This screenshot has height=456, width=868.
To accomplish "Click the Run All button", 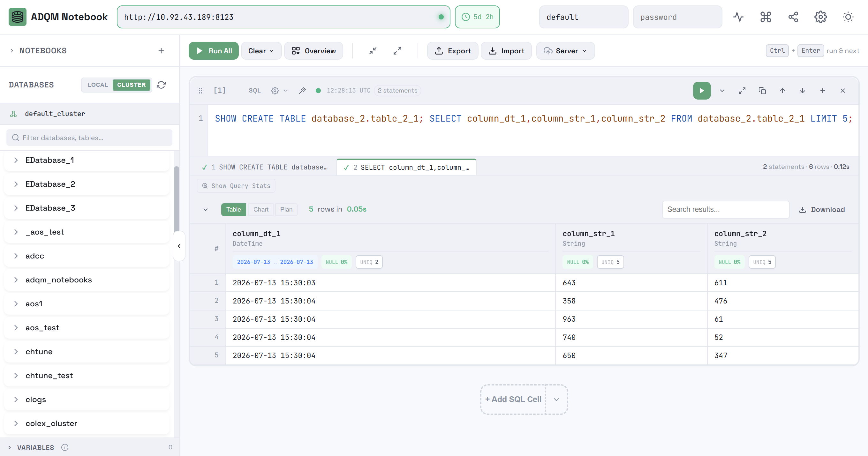I will [214, 51].
